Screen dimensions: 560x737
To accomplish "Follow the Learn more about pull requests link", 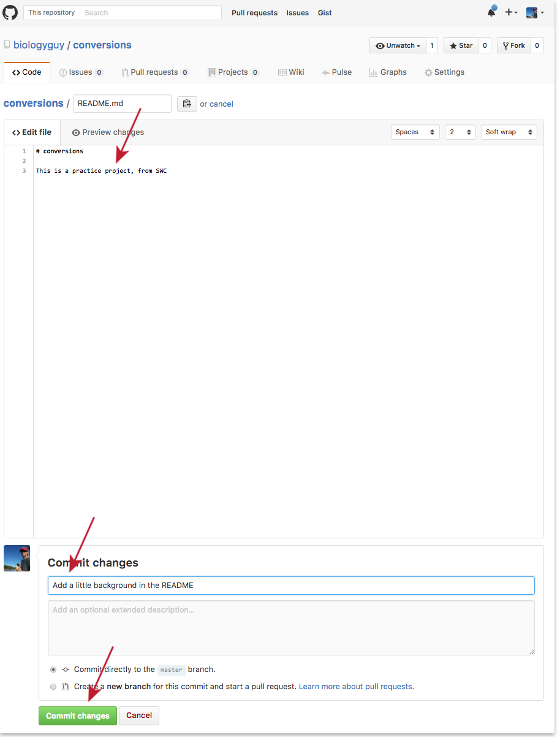I will 357,687.
